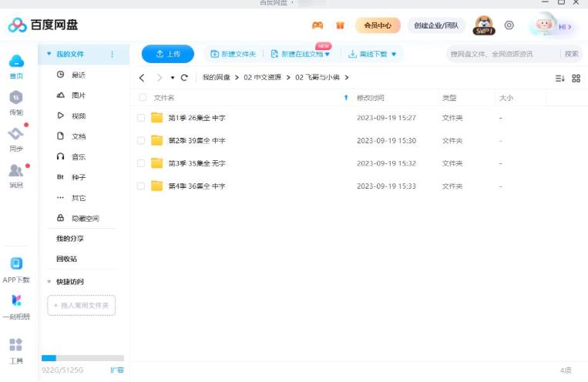Open the orange gift box icon
Image resolution: width=588 pixels, height=382 pixels.
(x=340, y=25)
